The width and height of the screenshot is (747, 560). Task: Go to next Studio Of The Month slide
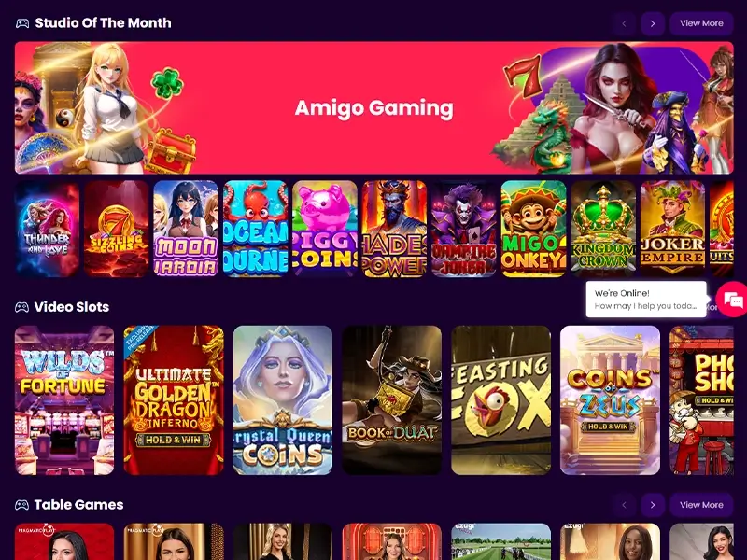coord(653,23)
